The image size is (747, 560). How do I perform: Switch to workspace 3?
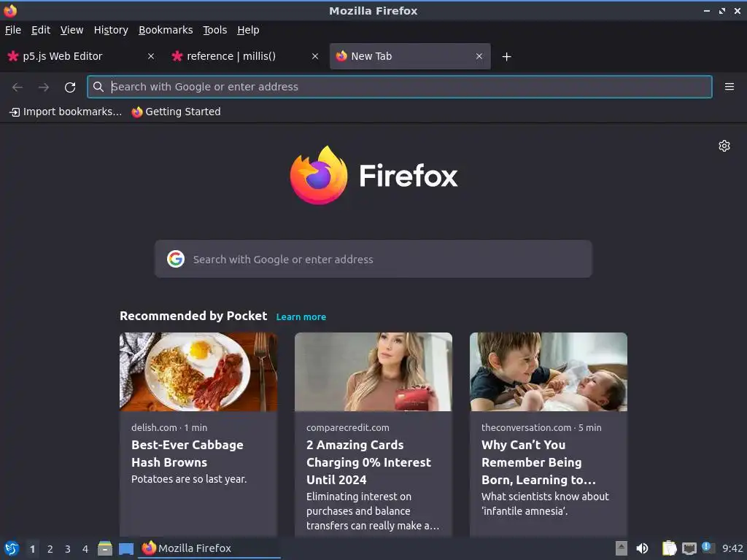pyautogui.click(x=68, y=549)
